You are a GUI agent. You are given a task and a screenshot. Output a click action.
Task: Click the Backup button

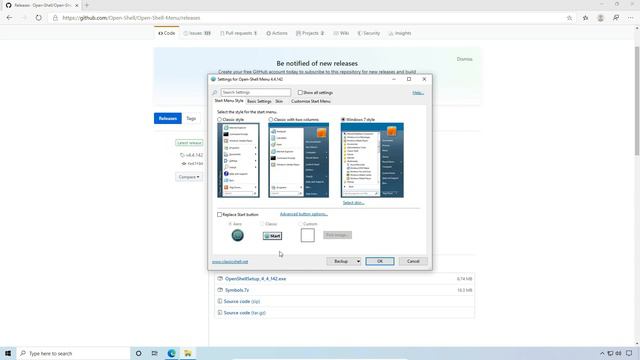click(x=341, y=261)
